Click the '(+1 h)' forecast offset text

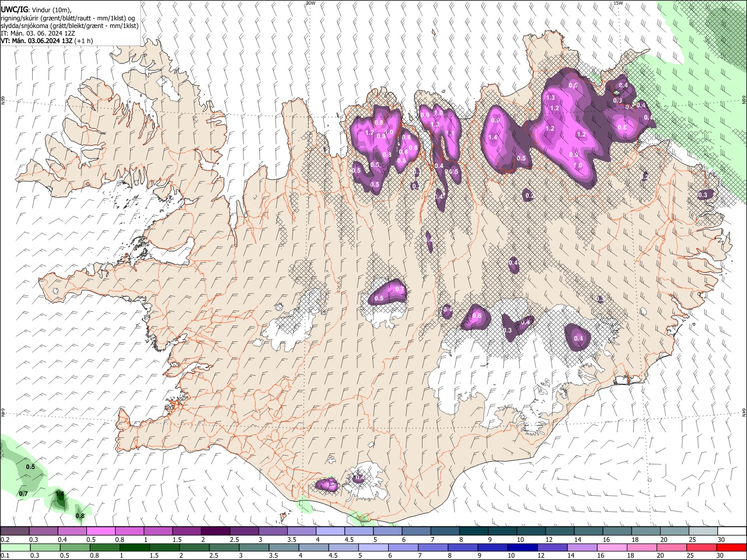[x=84, y=41]
